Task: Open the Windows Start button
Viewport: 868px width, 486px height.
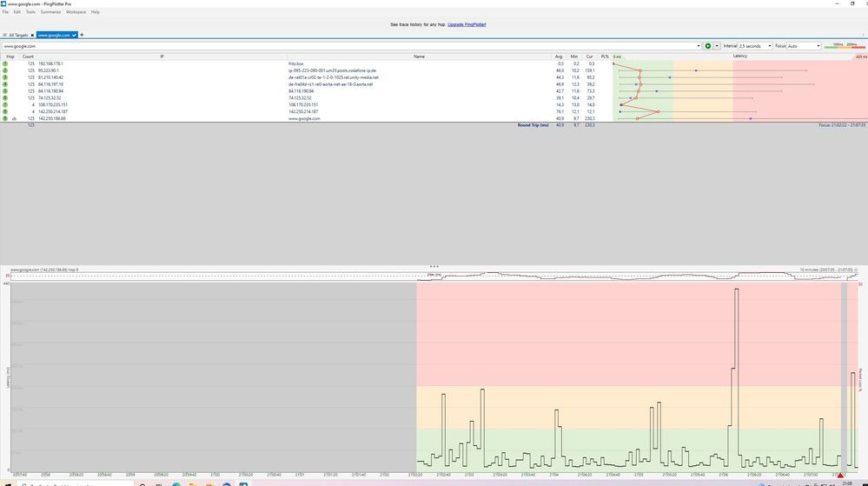Action: [8, 483]
